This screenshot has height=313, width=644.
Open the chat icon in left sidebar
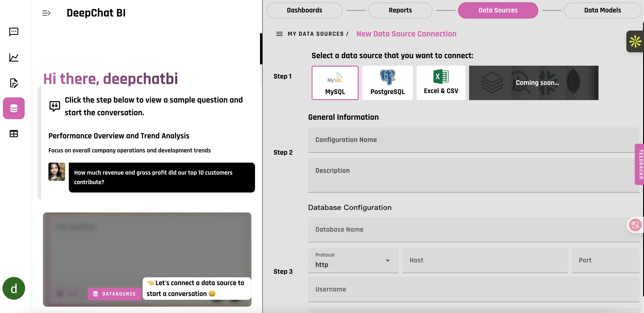pos(14,32)
